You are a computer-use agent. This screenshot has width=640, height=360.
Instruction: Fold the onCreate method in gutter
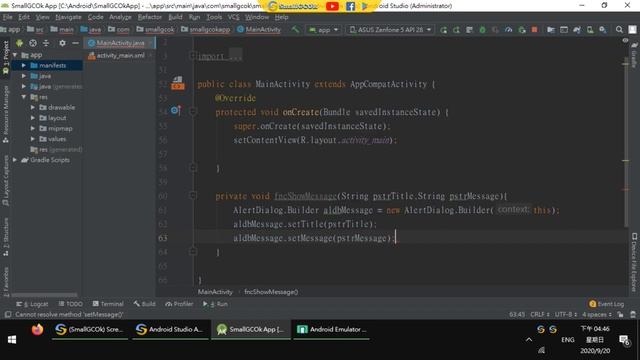[x=193, y=111]
